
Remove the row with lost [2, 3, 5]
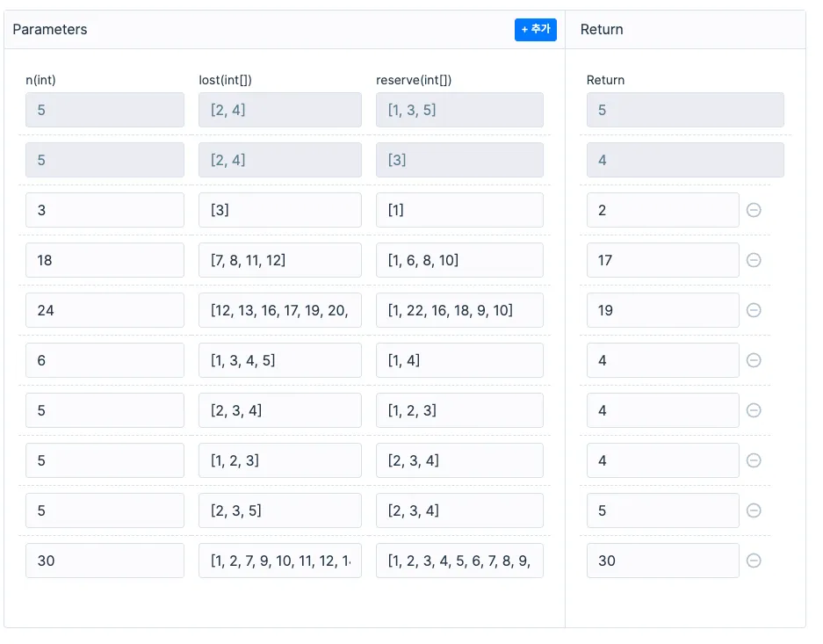point(754,510)
